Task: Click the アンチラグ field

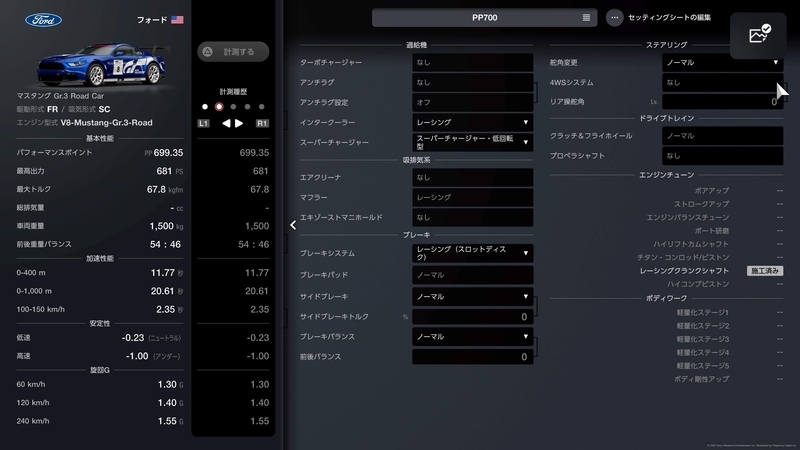Action: tap(472, 82)
